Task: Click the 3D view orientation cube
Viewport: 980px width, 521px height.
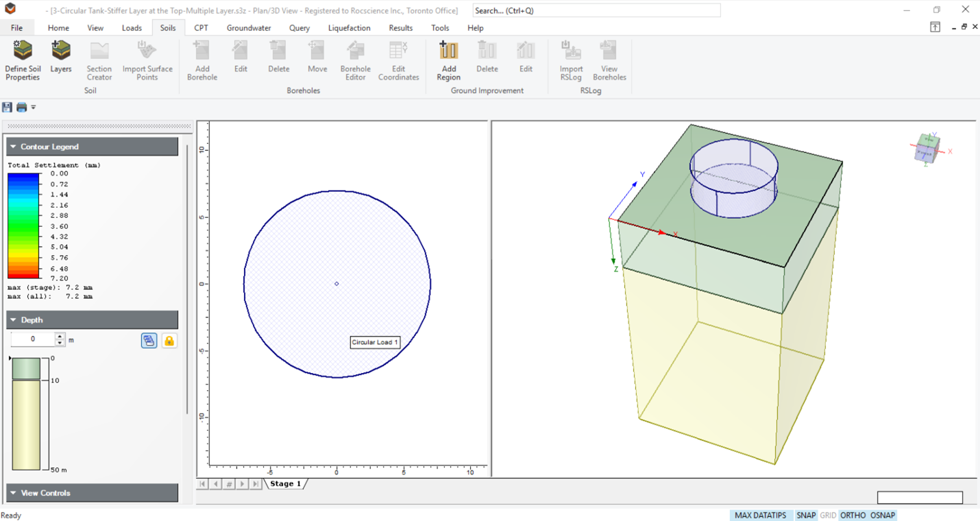Action: [x=927, y=149]
